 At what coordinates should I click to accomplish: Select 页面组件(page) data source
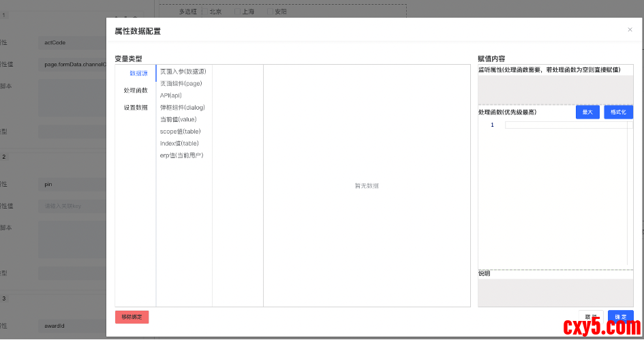pyautogui.click(x=181, y=84)
